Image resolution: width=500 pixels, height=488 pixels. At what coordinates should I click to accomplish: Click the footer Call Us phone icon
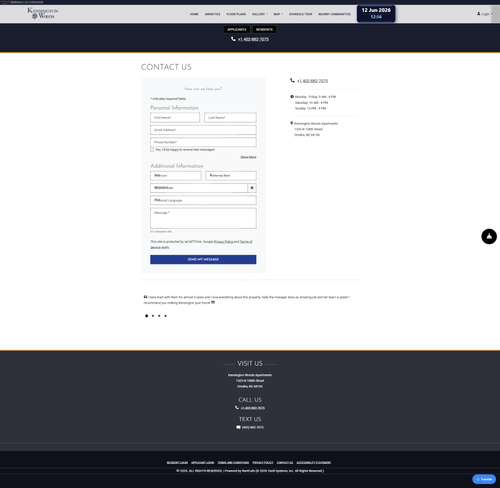point(237,407)
